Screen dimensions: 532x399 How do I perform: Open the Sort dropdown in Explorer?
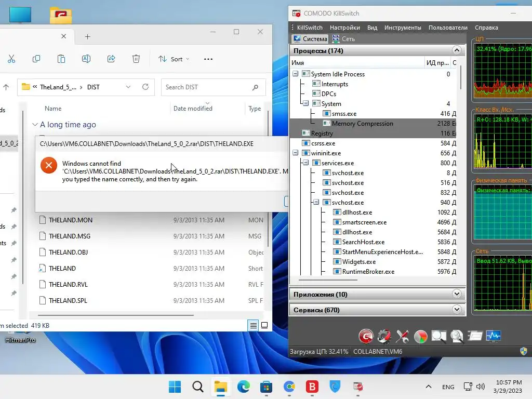coord(174,59)
